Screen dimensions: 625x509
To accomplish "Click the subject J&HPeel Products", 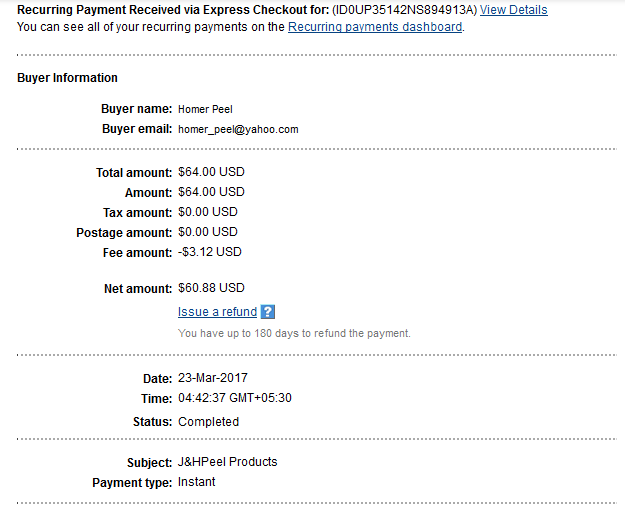I will (x=228, y=462).
